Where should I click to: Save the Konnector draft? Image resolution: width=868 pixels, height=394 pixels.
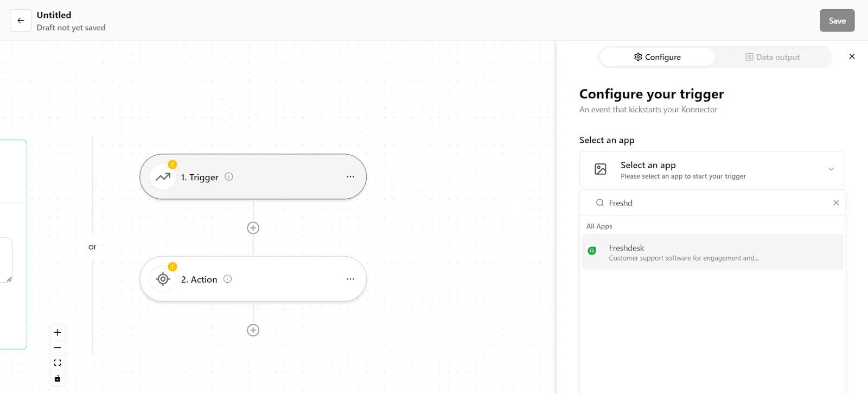click(x=837, y=21)
